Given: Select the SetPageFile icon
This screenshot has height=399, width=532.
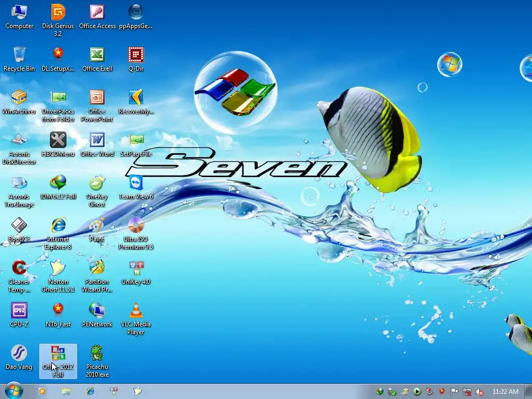Looking at the screenshot, I should pyautogui.click(x=136, y=144).
